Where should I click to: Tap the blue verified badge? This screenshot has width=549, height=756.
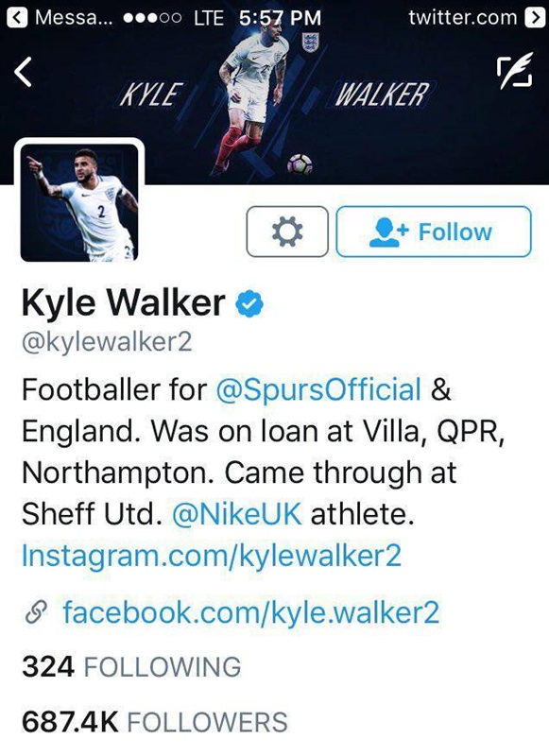click(x=249, y=303)
